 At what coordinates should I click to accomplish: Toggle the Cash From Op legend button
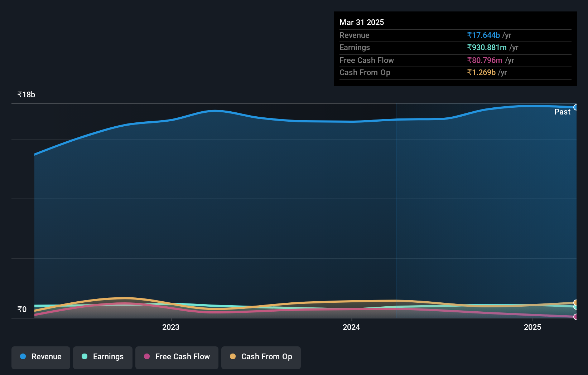tap(261, 357)
